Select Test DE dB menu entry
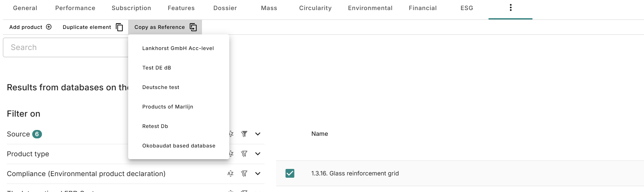The height and width of the screenshot is (192, 644). (x=179, y=68)
